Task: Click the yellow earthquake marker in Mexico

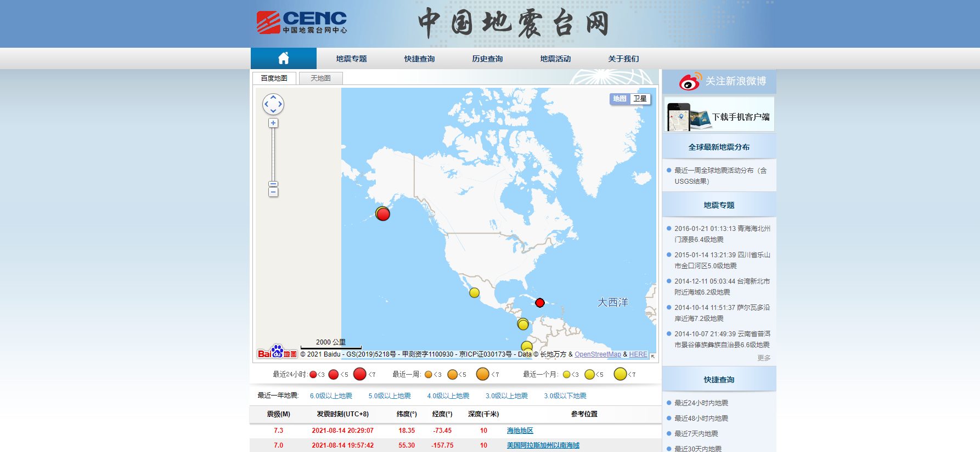Action: pyautogui.click(x=475, y=293)
